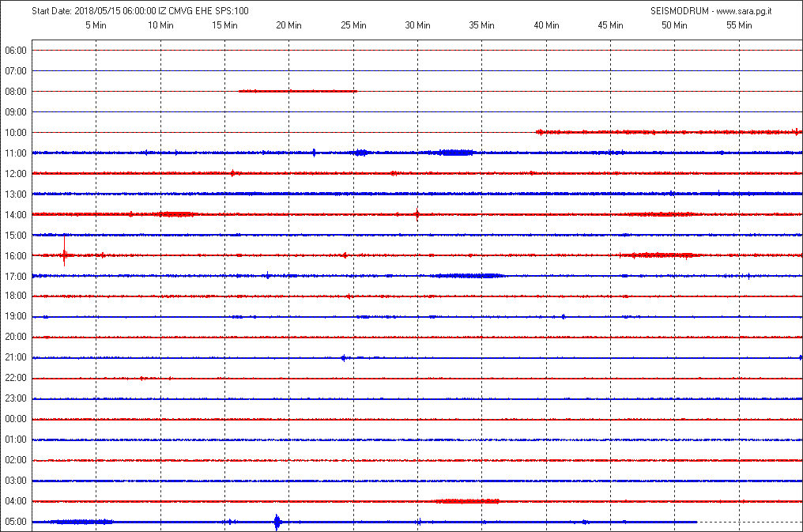The height and width of the screenshot is (532, 803).
Task: Click the 22:00 hour label
Action: pyautogui.click(x=16, y=377)
